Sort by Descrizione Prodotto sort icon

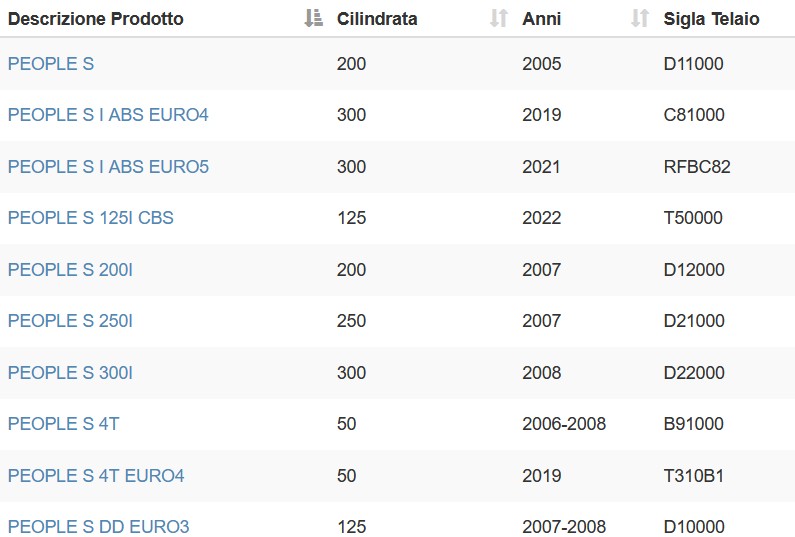[x=313, y=18]
